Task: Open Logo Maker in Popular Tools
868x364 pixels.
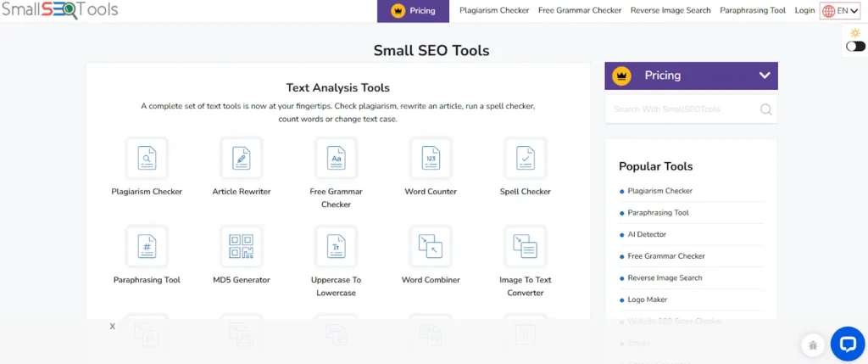Action: (647, 300)
